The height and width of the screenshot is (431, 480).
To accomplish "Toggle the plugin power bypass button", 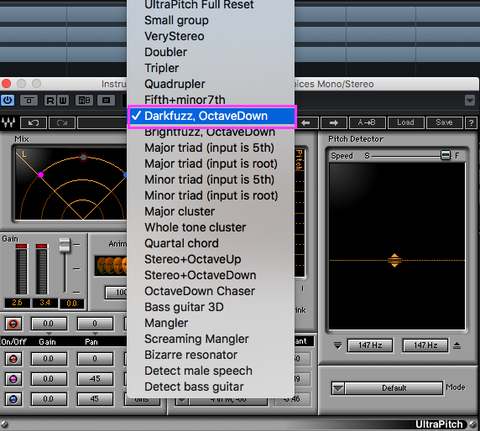I will 8,100.
